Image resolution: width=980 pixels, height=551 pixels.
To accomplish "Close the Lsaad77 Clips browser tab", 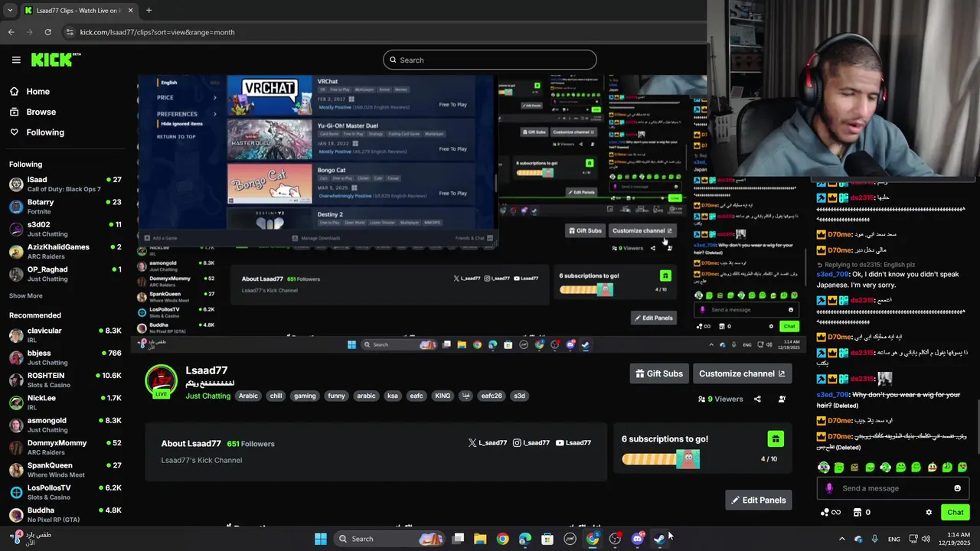I will point(130,11).
